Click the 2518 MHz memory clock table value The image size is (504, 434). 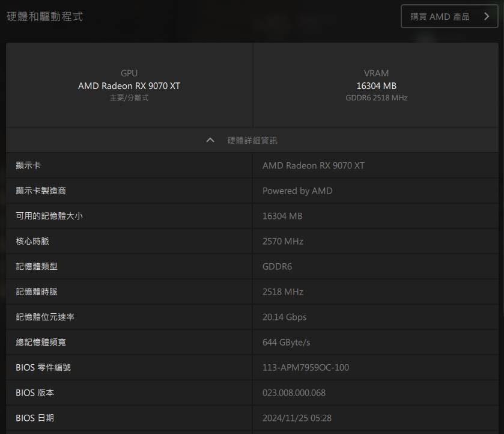[x=282, y=292]
